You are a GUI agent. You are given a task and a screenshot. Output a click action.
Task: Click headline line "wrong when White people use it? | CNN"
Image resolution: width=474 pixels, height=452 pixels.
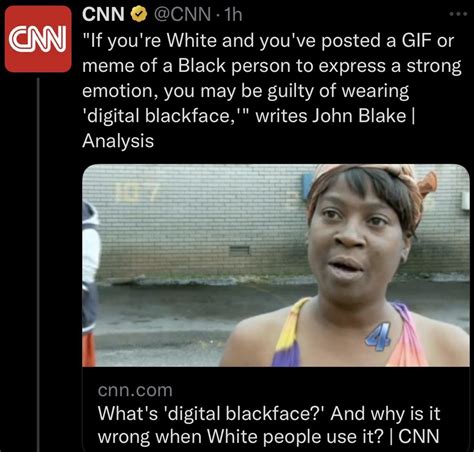point(268,436)
